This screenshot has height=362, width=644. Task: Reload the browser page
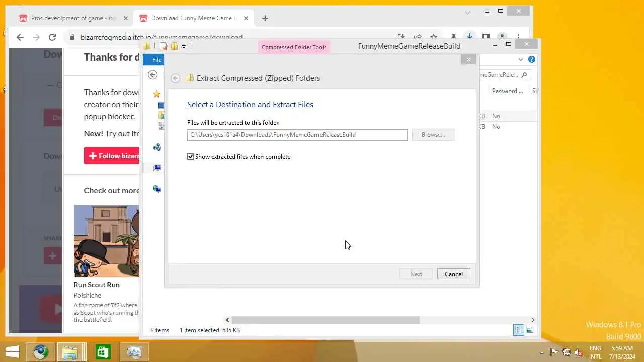tap(52, 37)
